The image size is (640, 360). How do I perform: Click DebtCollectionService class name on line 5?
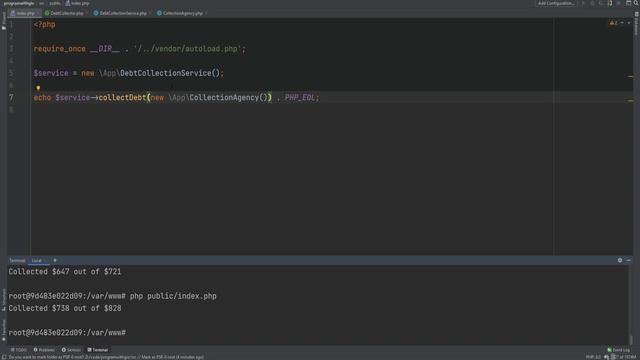coord(165,73)
